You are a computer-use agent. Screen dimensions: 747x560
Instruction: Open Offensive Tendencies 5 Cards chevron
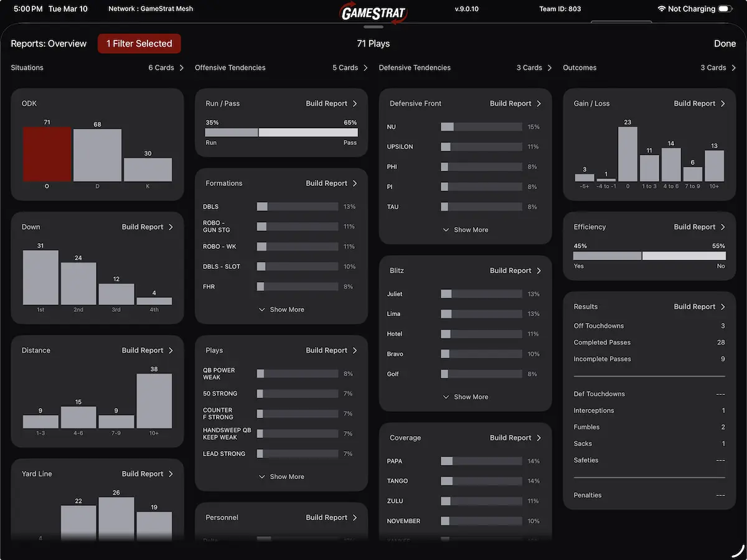[365, 68]
